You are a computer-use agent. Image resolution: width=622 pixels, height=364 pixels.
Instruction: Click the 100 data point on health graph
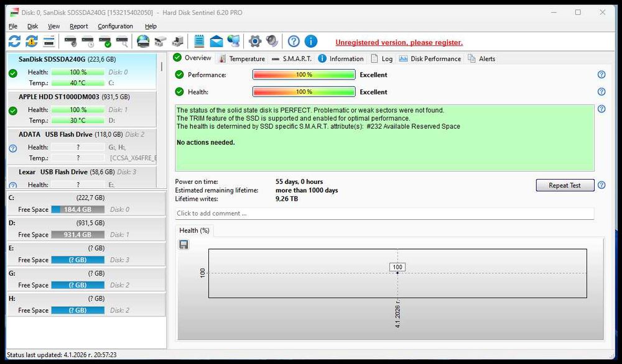397,273
